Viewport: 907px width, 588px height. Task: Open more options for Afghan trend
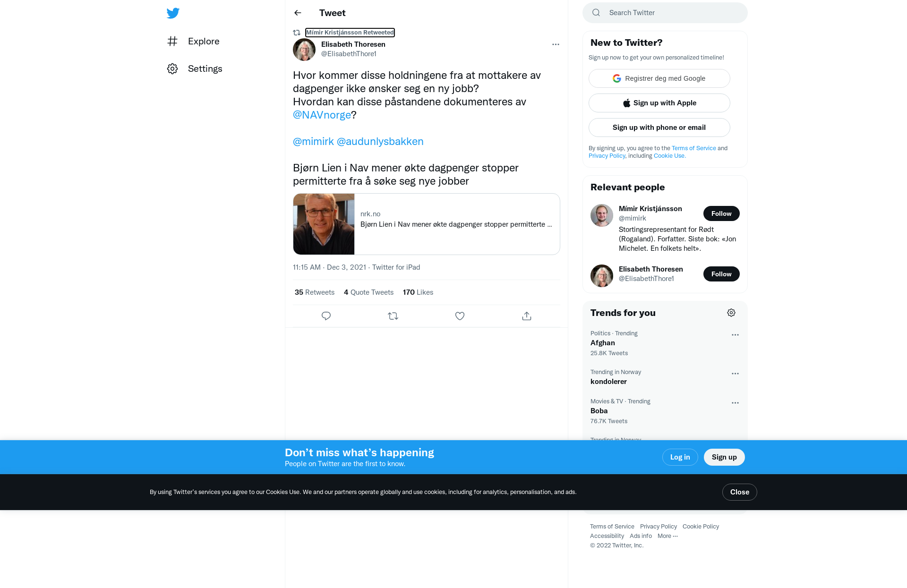click(735, 335)
